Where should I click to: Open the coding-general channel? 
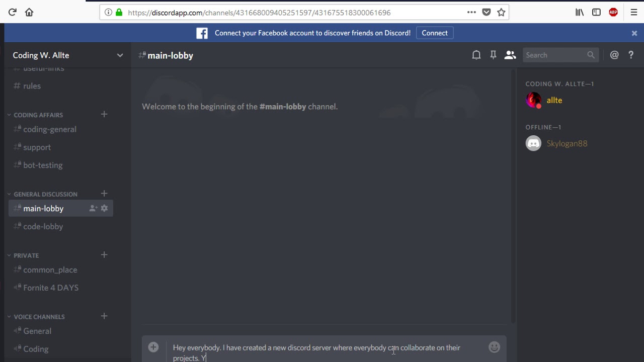(x=61, y=129)
